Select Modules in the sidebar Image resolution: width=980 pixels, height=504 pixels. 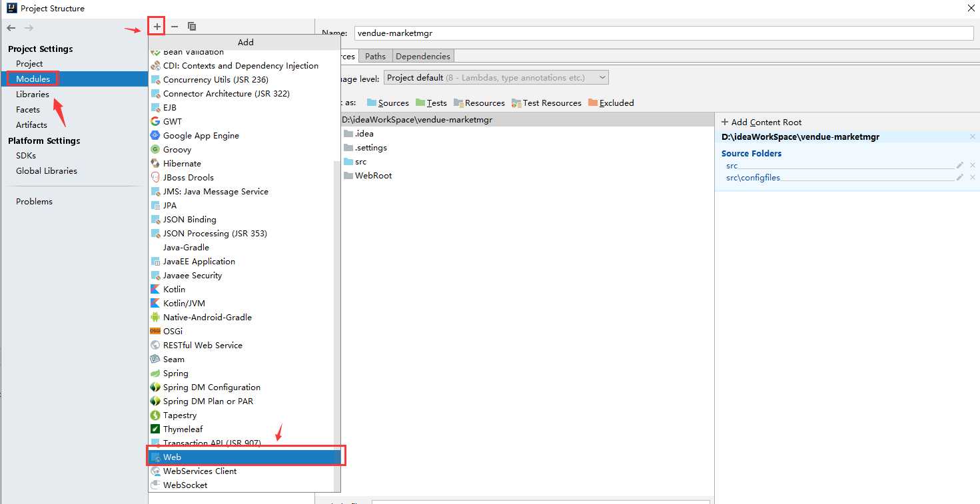coord(74,79)
